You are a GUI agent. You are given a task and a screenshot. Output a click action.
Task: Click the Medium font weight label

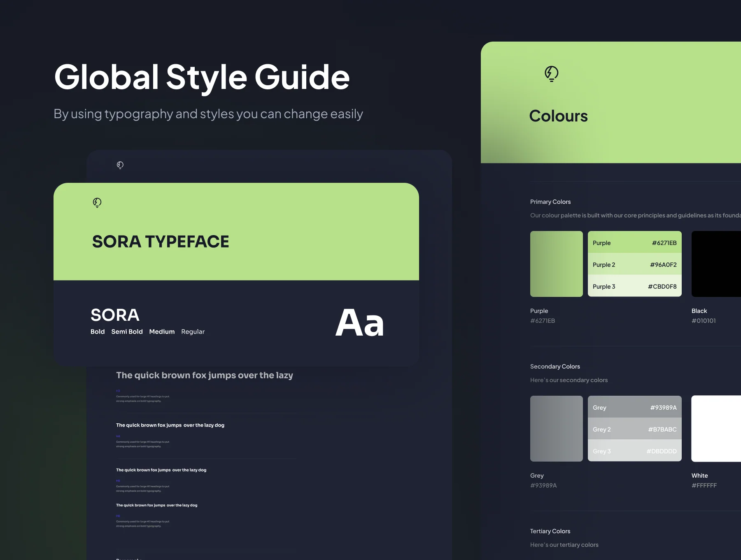click(162, 331)
